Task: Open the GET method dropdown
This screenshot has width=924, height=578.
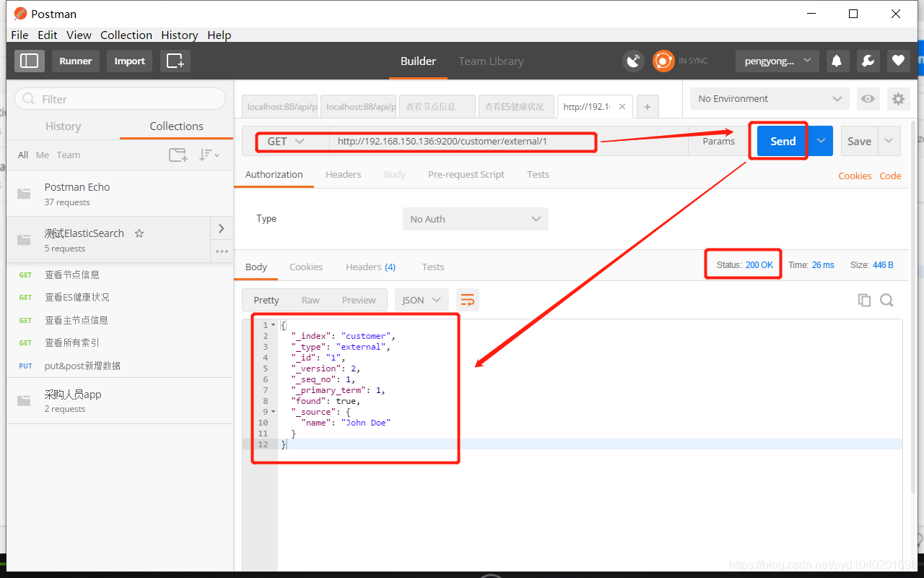Action: click(x=286, y=142)
